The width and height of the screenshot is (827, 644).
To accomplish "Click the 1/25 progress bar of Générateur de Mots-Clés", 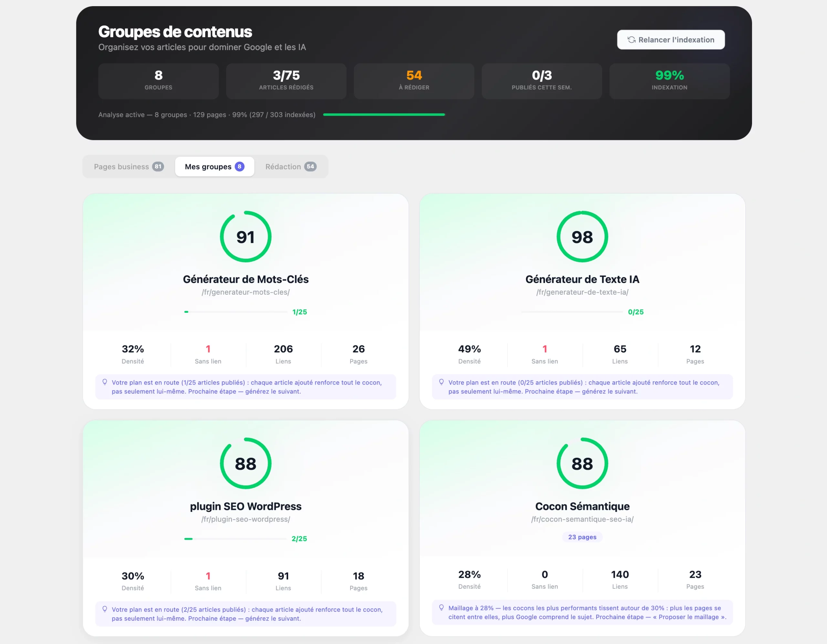I will coord(236,312).
